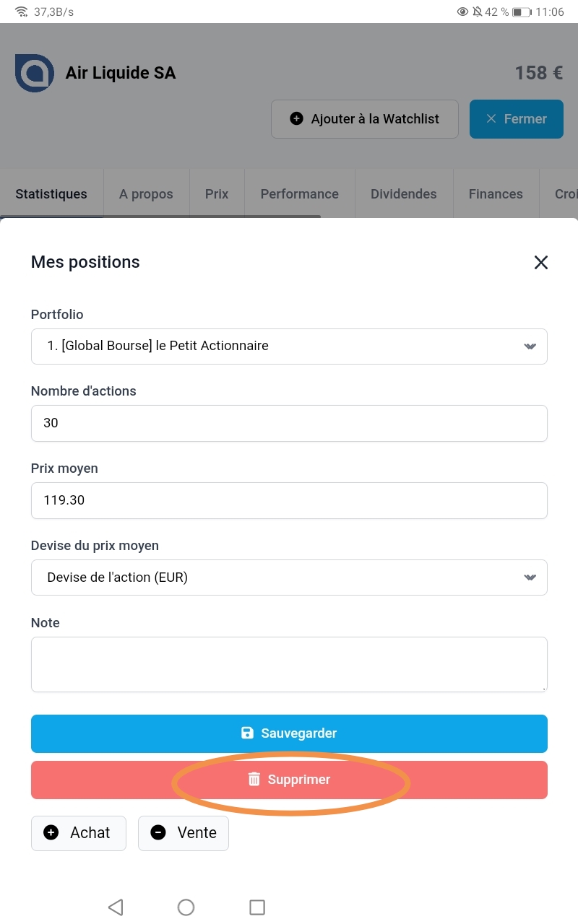Expand the Devise du prix moyen dropdown
The image size is (578, 924).
[289, 577]
